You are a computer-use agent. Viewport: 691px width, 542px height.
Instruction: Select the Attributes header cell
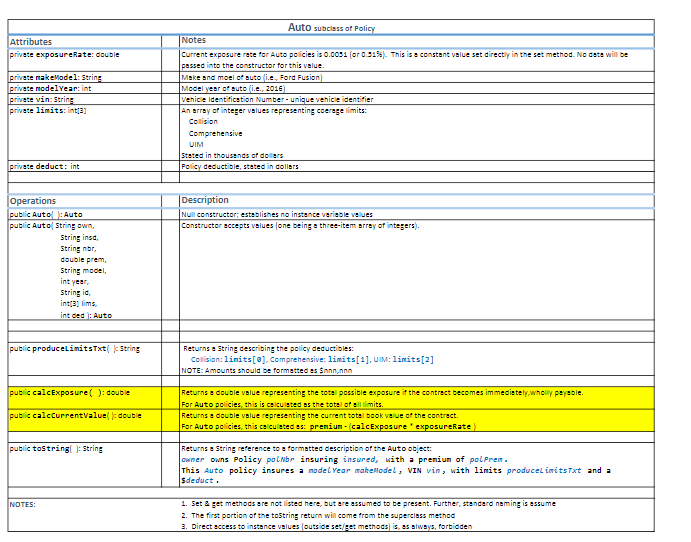pyautogui.click(x=85, y=42)
